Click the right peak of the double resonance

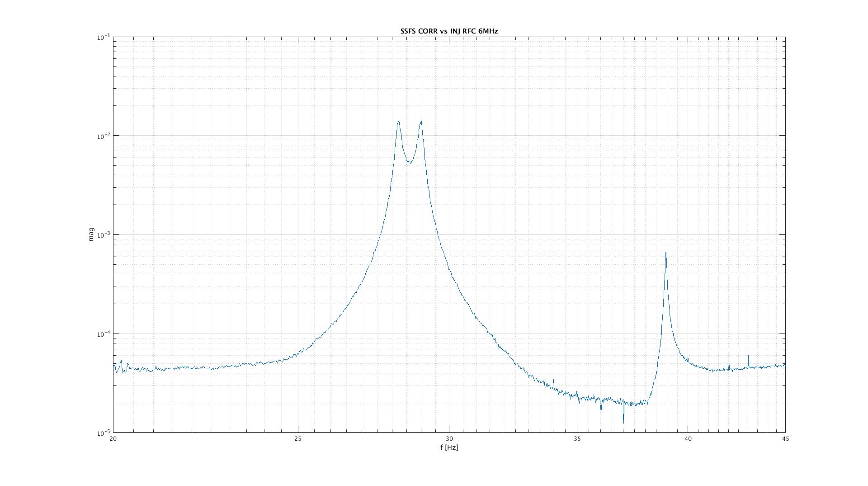coord(421,120)
